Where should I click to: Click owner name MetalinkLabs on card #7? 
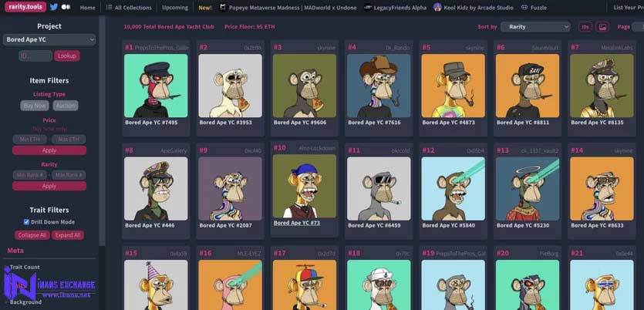tap(617, 48)
